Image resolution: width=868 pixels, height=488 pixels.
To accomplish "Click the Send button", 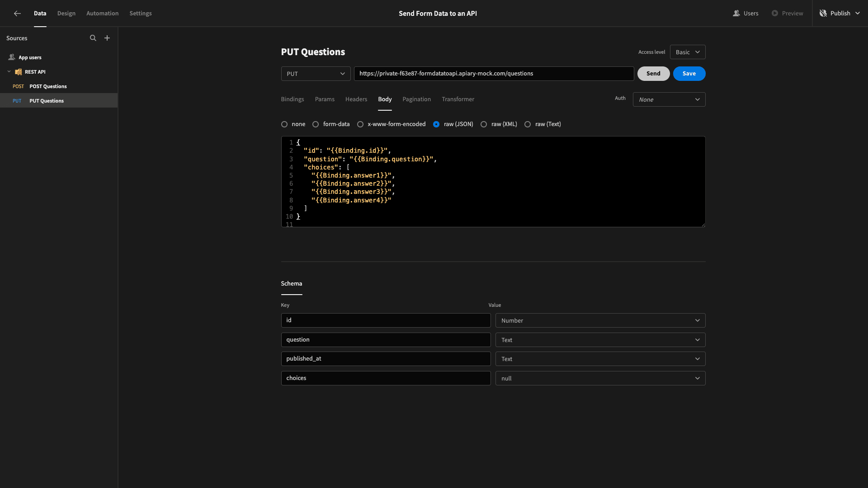I will tap(653, 73).
